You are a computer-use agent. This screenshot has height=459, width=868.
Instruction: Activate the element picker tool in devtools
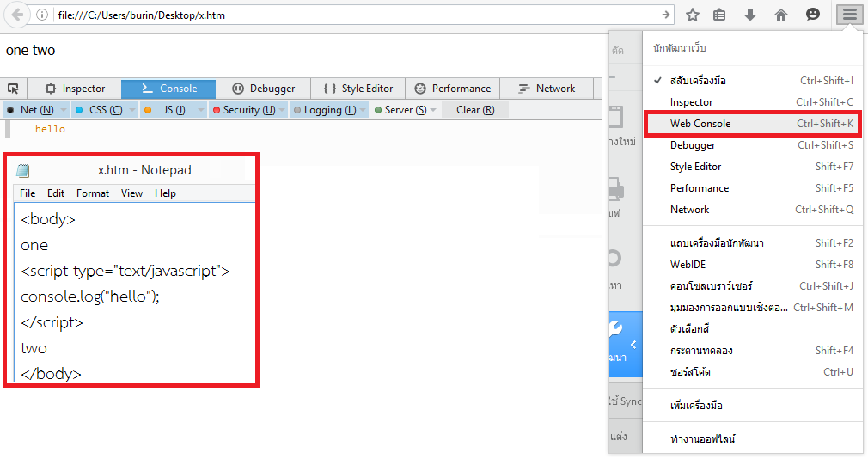[x=13, y=89]
